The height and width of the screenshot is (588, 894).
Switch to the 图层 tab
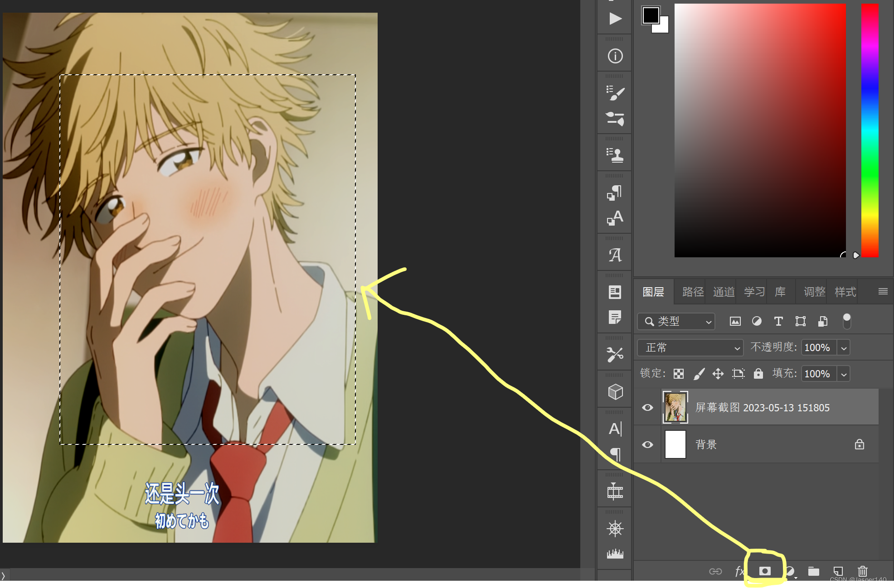[x=653, y=292]
